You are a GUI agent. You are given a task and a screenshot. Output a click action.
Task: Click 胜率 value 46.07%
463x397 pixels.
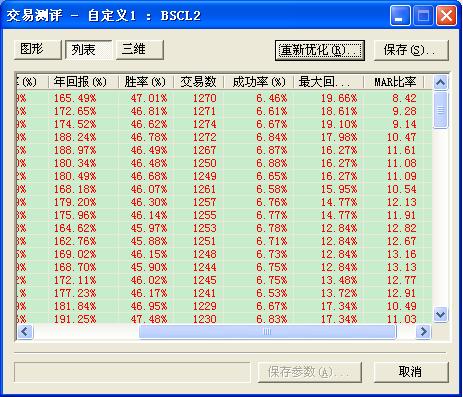[x=149, y=189]
